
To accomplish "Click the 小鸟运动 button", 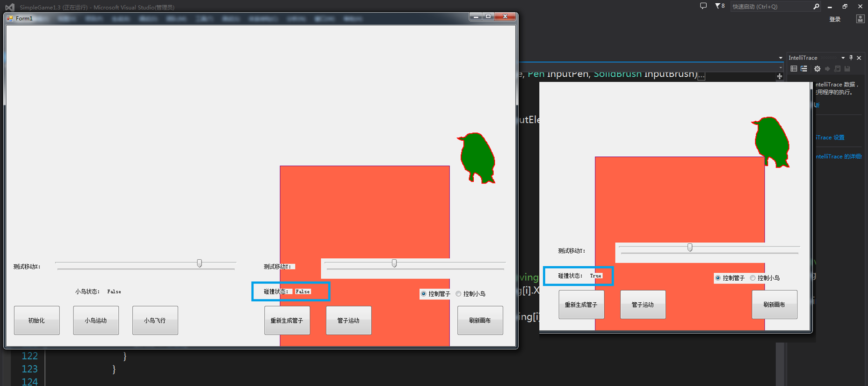I will click(x=96, y=320).
